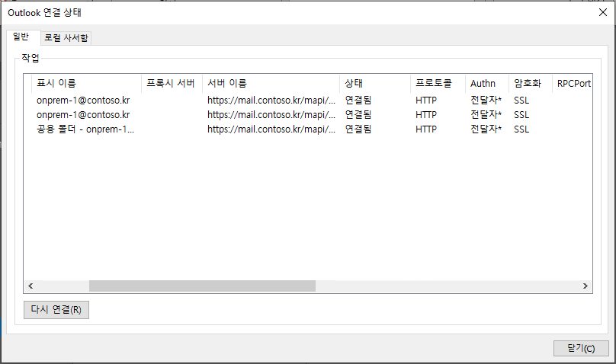Click SSL value in the first row
This screenshot has width=616, height=364.
click(x=521, y=101)
